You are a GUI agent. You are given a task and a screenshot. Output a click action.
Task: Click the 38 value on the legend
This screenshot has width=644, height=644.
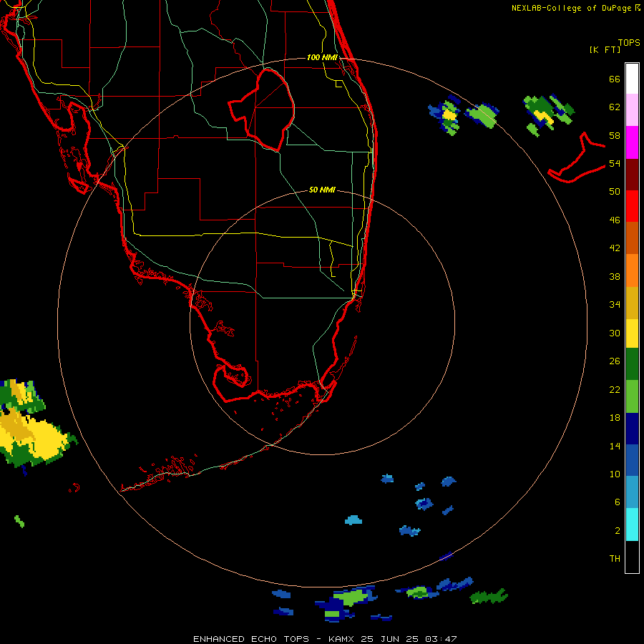pyautogui.click(x=615, y=276)
